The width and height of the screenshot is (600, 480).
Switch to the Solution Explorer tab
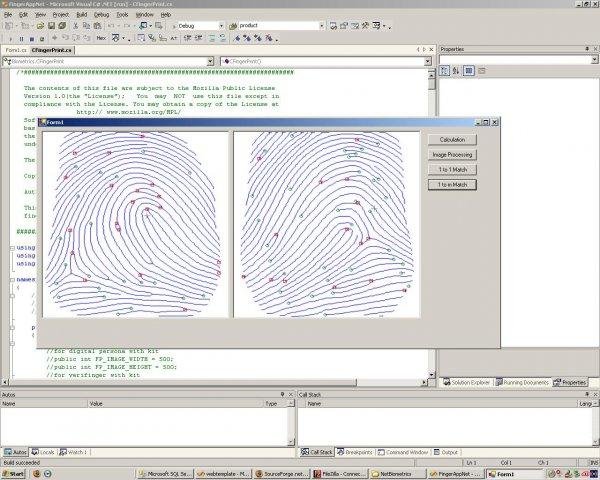click(x=466, y=382)
